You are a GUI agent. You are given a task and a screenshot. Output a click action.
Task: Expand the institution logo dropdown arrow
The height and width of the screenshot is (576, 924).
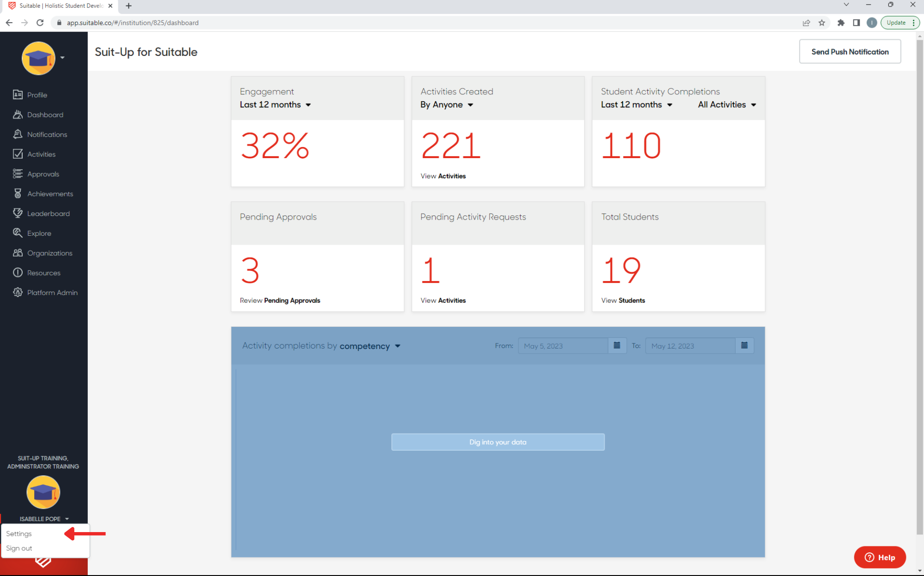click(62, 58)
